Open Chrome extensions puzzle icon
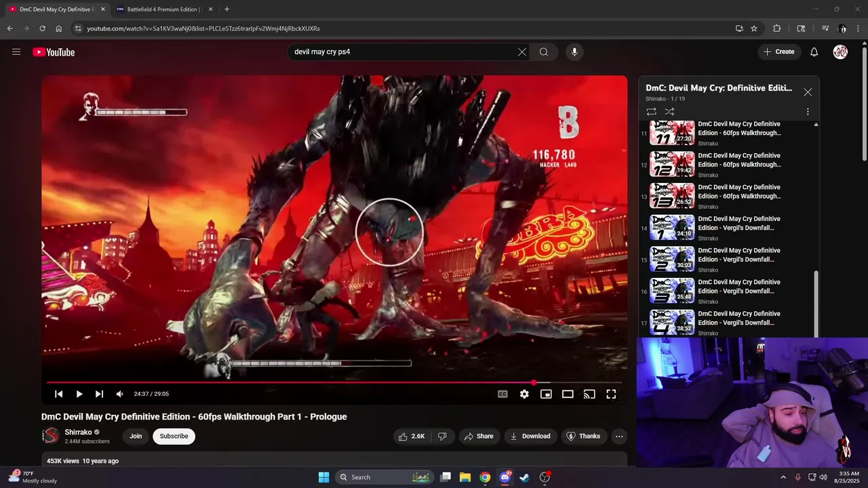The height and width of the screenshot is (488, 868). click(777, 28)
